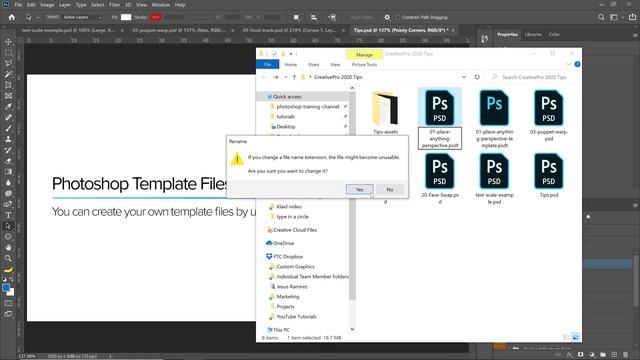640x360 pixels.
Task: Click the blue foreground color swatch
Action: [x=6, y=288]
